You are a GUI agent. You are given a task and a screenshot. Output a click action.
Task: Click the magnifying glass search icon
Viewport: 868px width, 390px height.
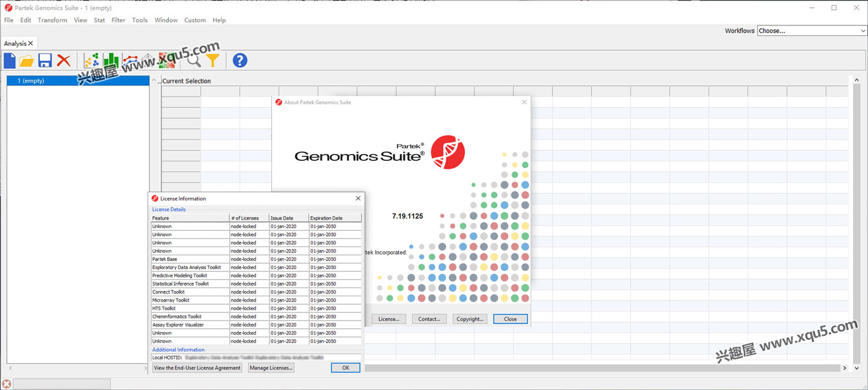(x=194, y=60)
